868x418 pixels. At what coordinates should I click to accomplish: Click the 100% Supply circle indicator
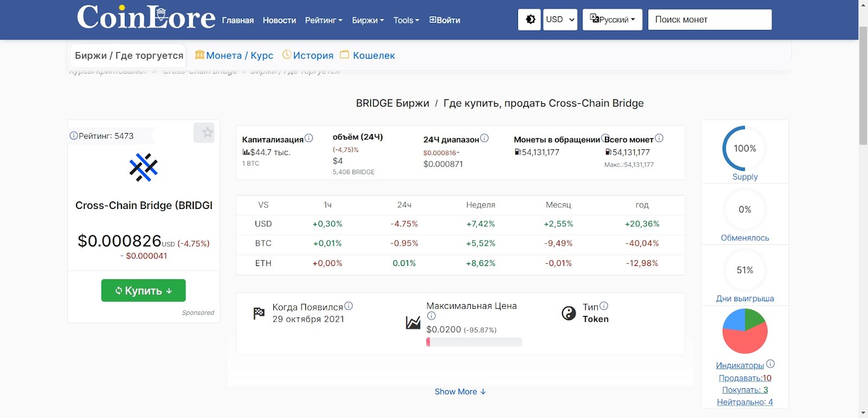pos(745,148)
